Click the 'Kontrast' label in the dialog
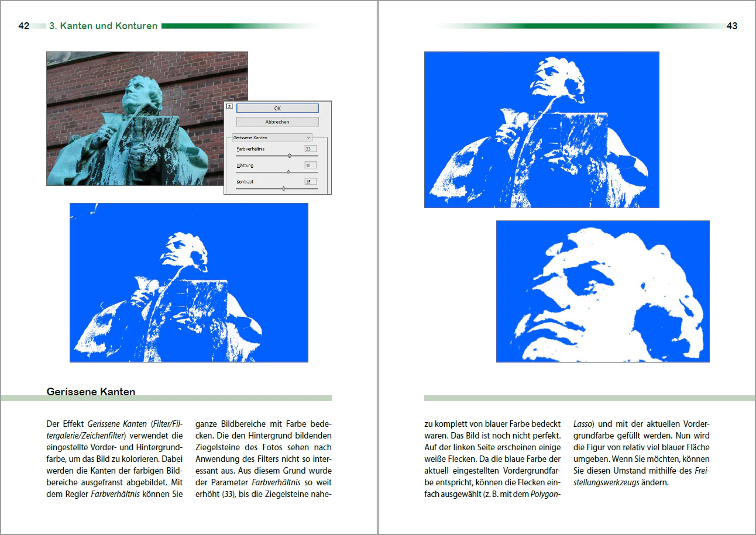The height and width of the screenshot is (535, 756). [245, 182]
